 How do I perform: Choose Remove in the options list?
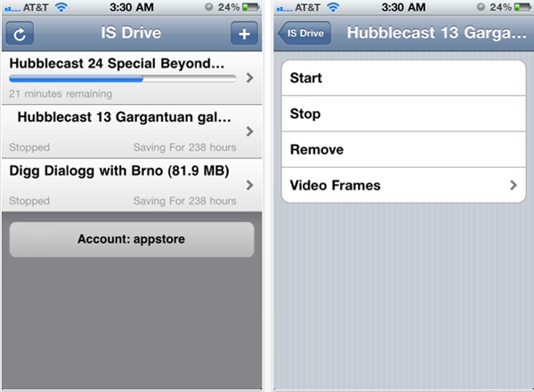pyautogui.click(x=403, y=149)
